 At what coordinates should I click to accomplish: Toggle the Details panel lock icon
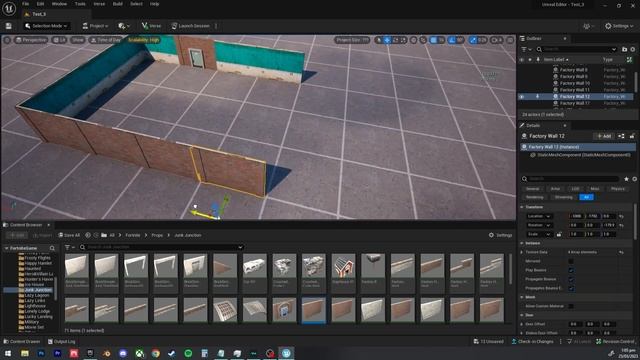632,136
